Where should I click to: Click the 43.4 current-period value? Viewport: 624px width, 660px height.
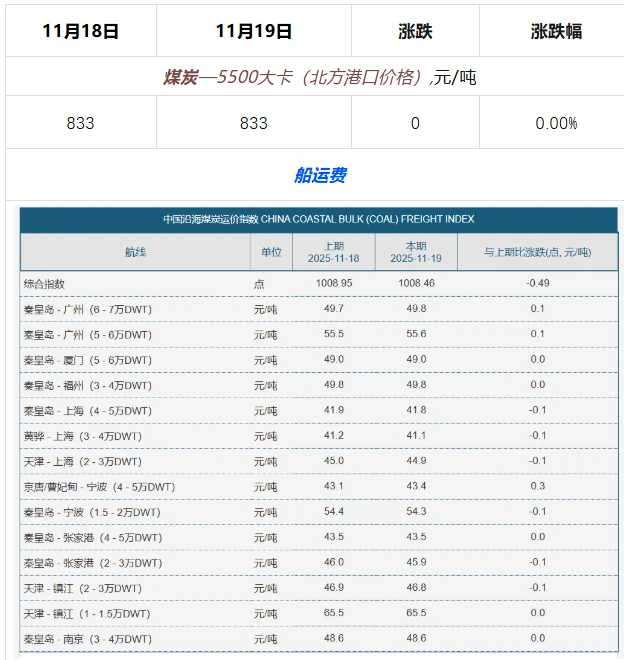[x=416, y=486]
